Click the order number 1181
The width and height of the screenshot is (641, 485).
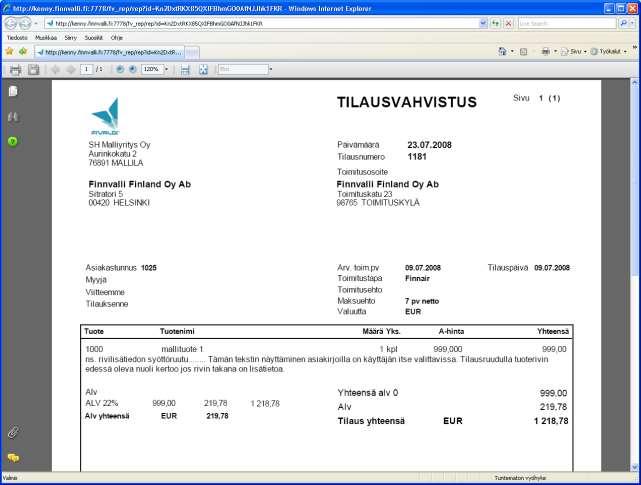click(x=417, y=157)
